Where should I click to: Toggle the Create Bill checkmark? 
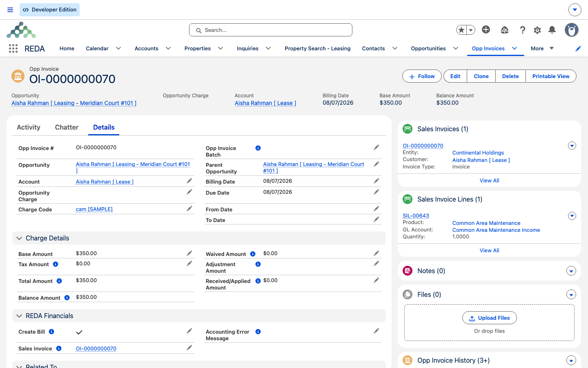click(79, 332)
